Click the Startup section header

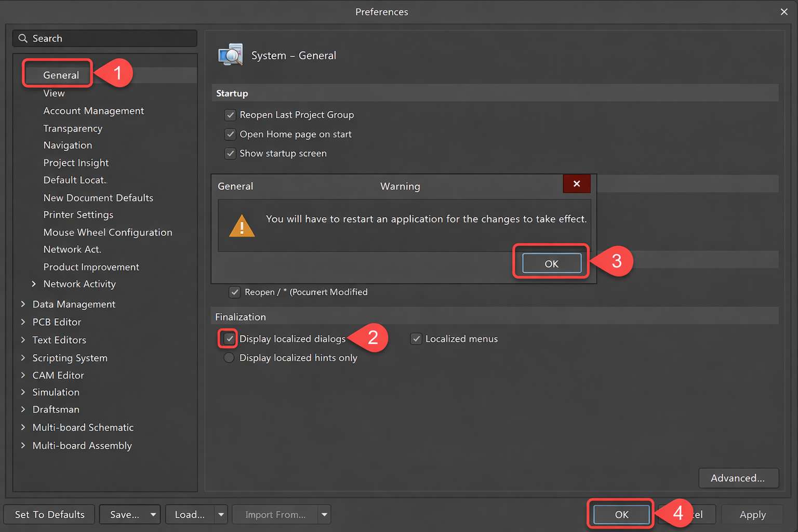(x=495, y=94)
